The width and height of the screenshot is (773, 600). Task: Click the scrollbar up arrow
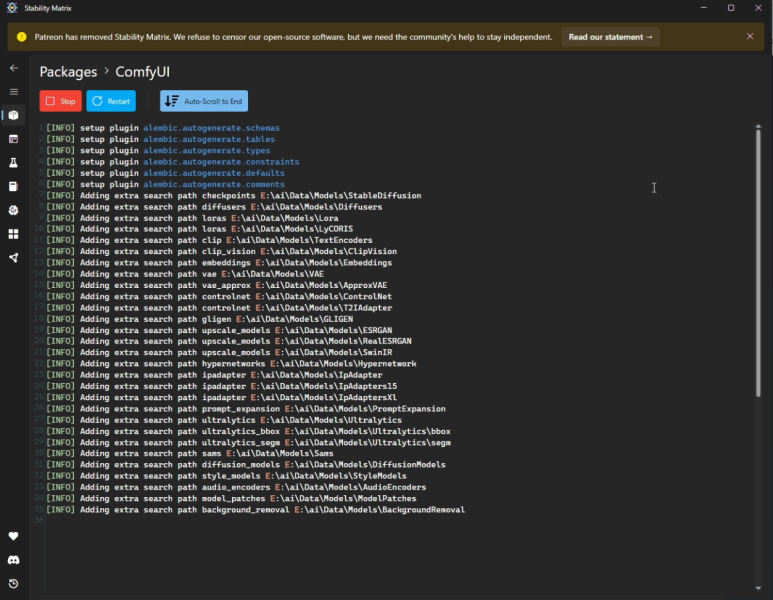click(x=758, y=127)
